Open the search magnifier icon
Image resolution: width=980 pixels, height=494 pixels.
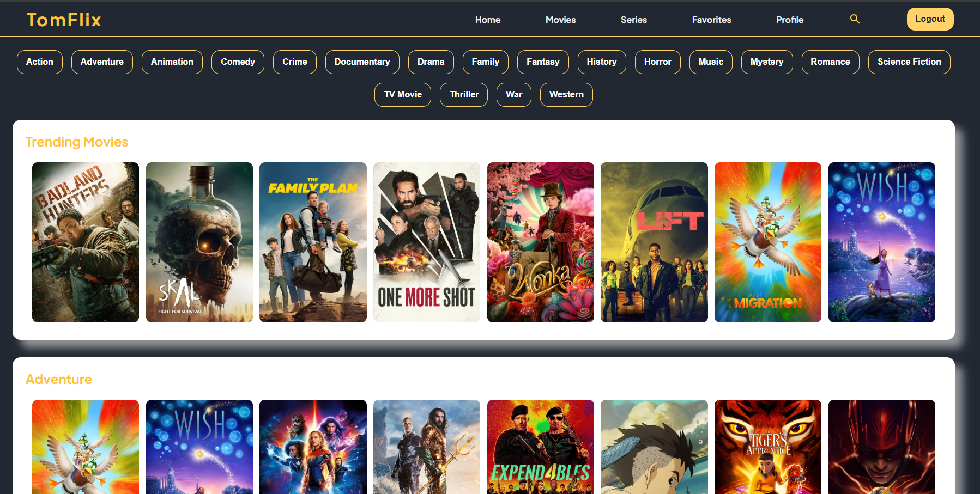coord(855,19)
